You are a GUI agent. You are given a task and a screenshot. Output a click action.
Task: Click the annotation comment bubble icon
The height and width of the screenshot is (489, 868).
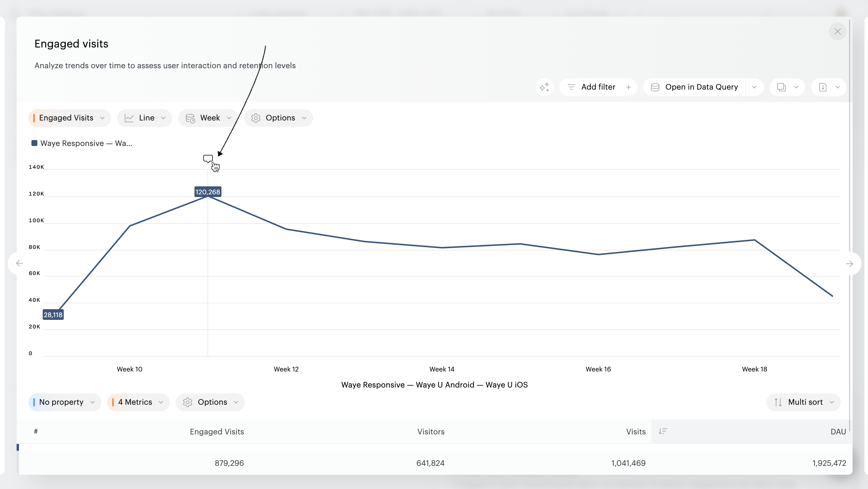tap(208, 158)
